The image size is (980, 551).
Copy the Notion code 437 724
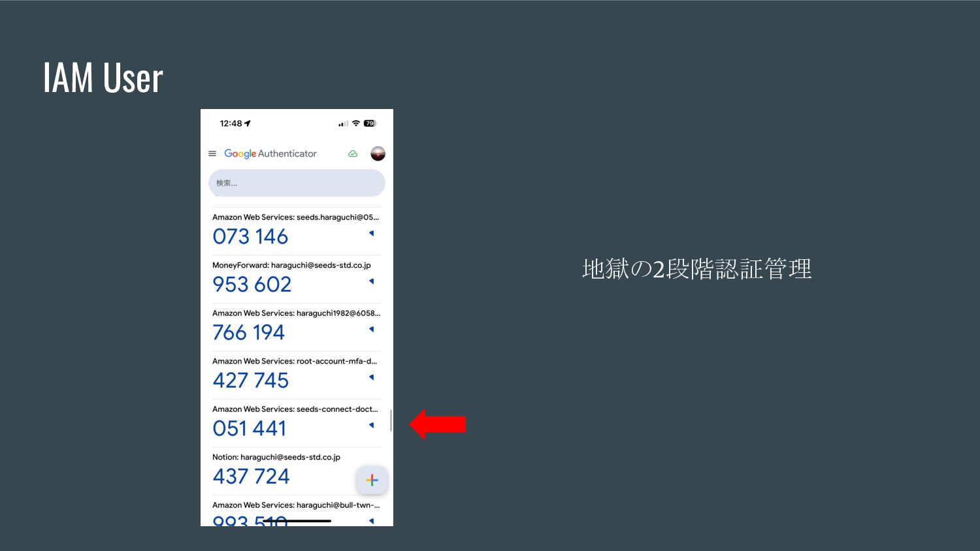click(x=251, y=477)
